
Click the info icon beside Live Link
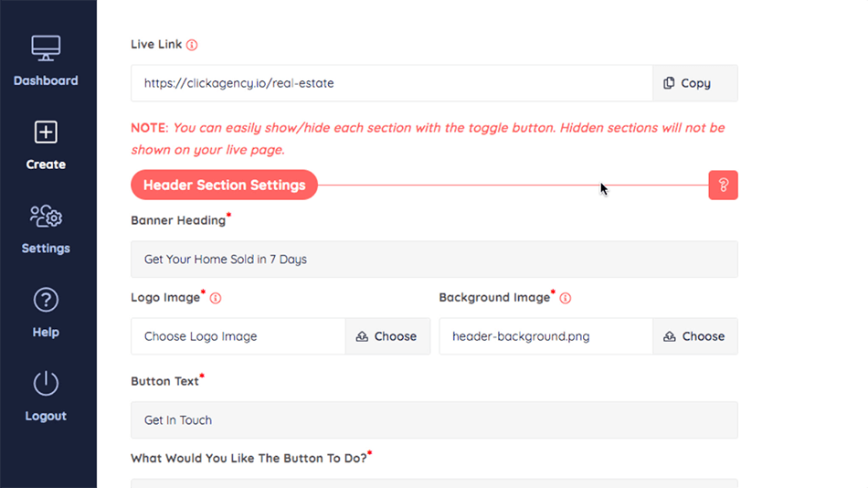tap(192, 45)
